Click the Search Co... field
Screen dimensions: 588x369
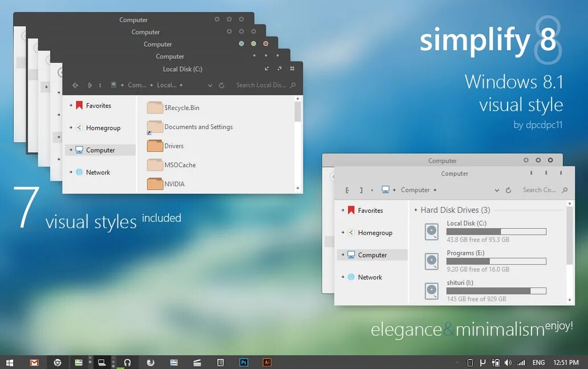click(539, 190)
